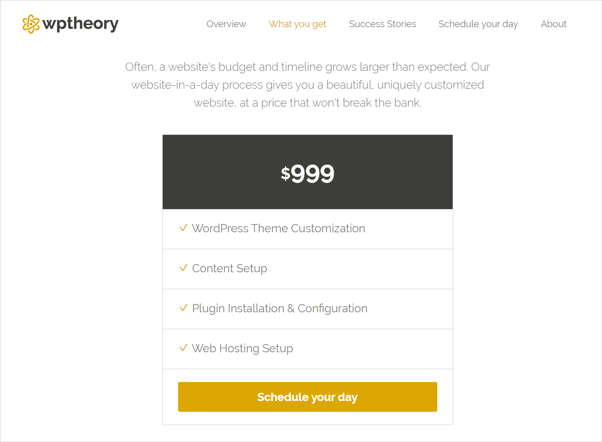Click the yellow Schedule your day button

point(308,397)
